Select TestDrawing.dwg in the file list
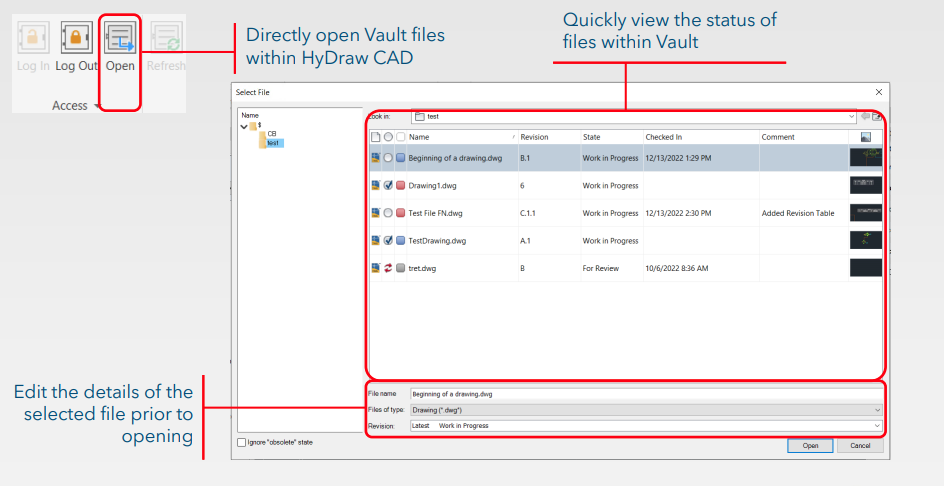The image size is (944, 486). pyautogui.click(x=437, y=240)
